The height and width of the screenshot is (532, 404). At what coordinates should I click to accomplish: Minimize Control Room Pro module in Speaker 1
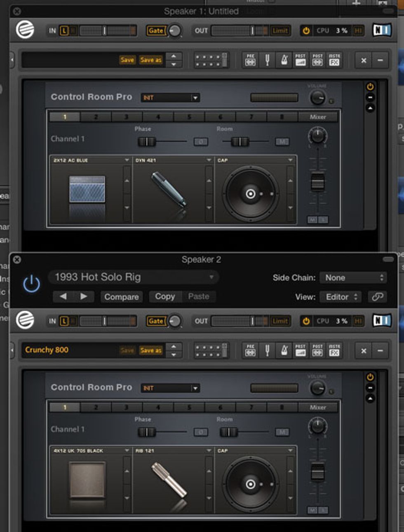(370, 97)
